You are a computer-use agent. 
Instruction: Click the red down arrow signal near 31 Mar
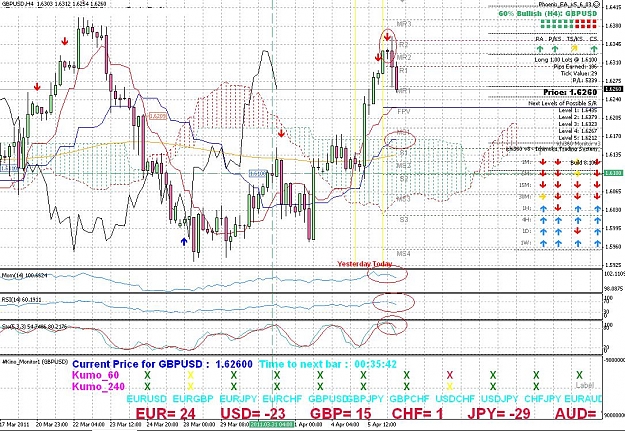click(281, 133)
